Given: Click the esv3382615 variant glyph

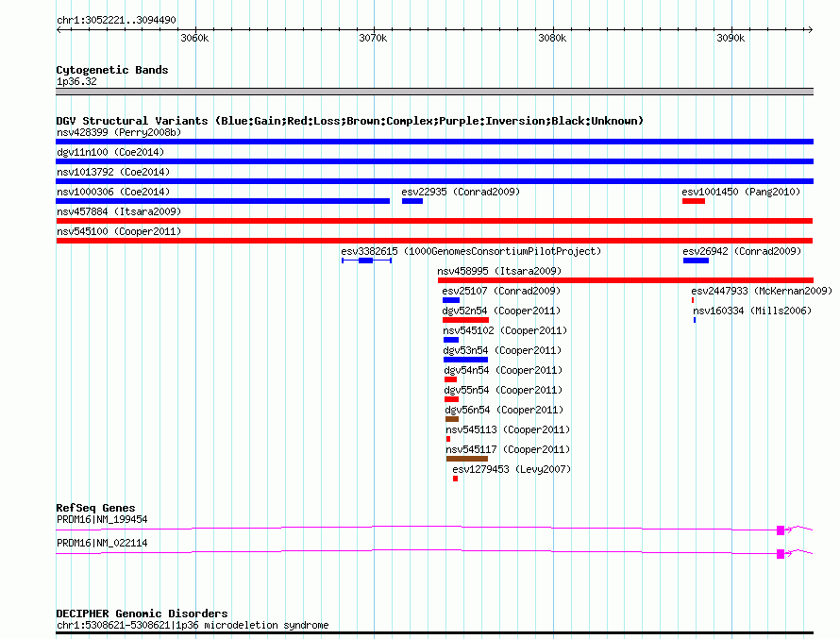Looking at the screenshot, I should tap(367, 261).
